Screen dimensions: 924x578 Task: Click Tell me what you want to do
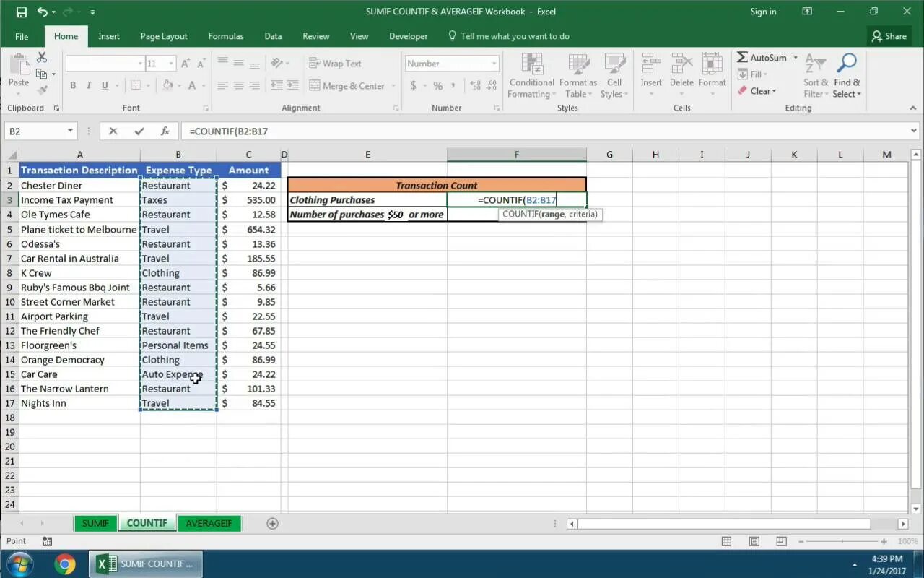509,36
